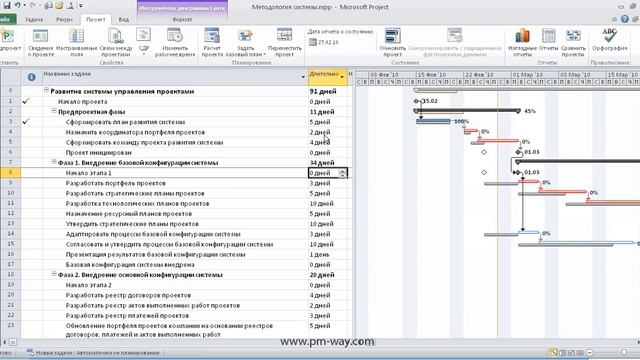Select task Проект инициирован
The width and height of the screenshot is (640, 360).
[98, 153]
